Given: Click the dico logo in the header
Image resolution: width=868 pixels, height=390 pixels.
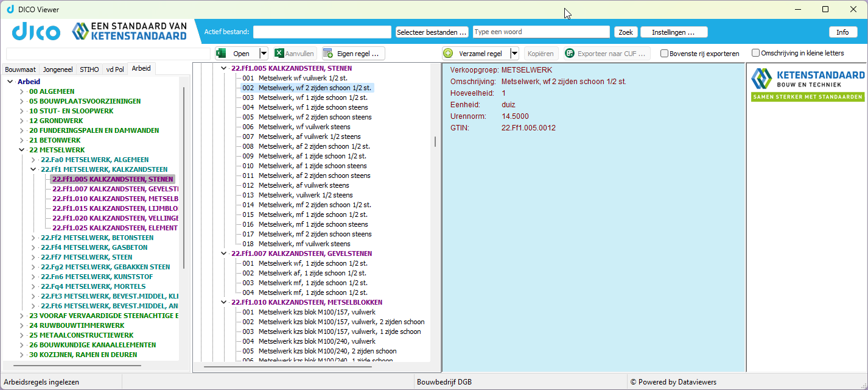Looking at the screenshot, I should 36,32.
